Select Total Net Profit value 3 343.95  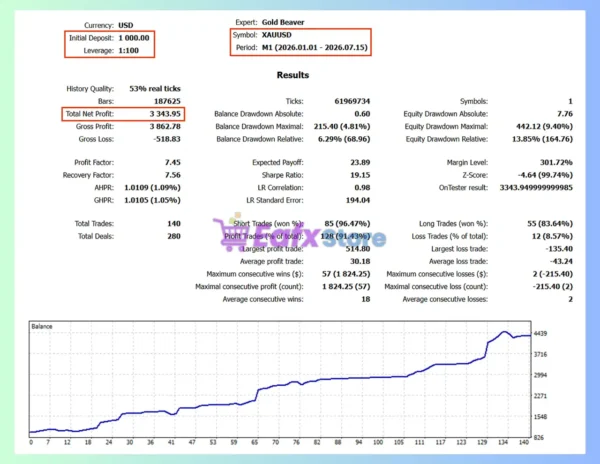click(x=165, y=114)
